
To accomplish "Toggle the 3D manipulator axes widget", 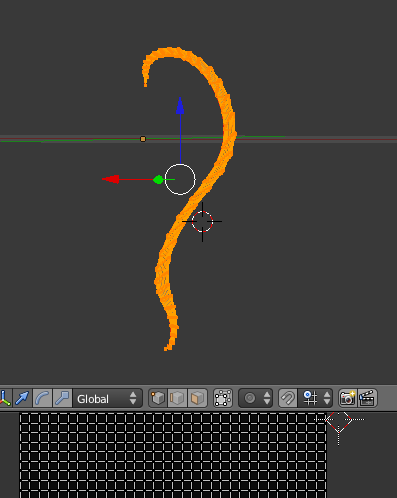I will (x=5, y=398).
